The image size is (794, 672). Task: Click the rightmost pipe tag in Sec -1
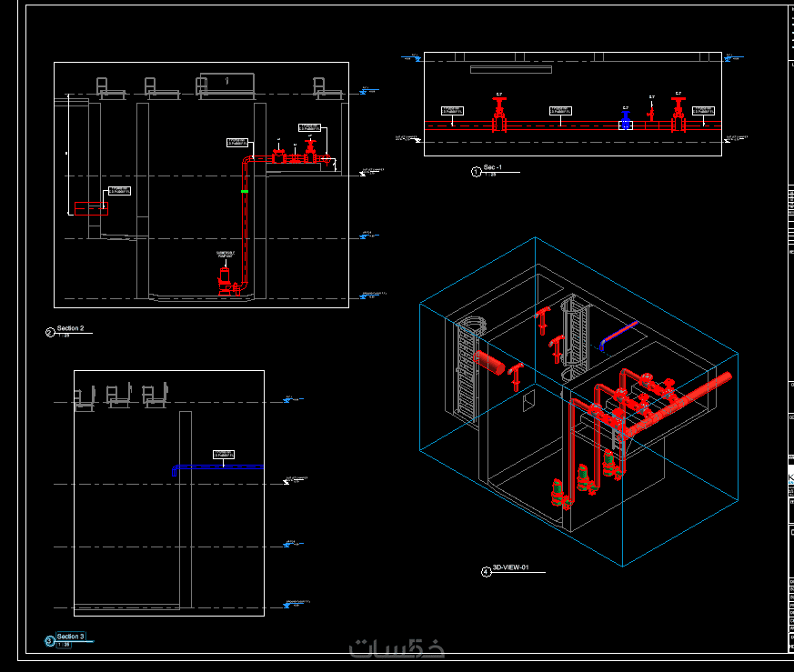pyautogui.click(x=703, y=110)
